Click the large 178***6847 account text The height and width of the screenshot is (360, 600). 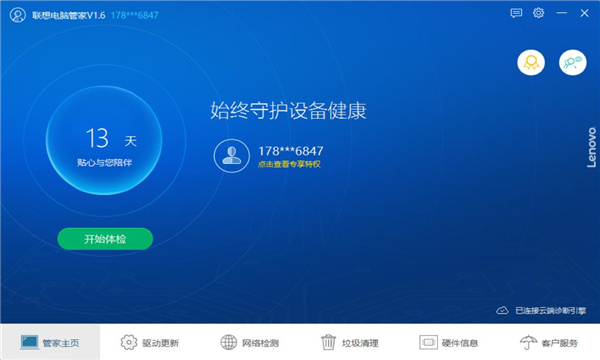click(x=291, y=151)
